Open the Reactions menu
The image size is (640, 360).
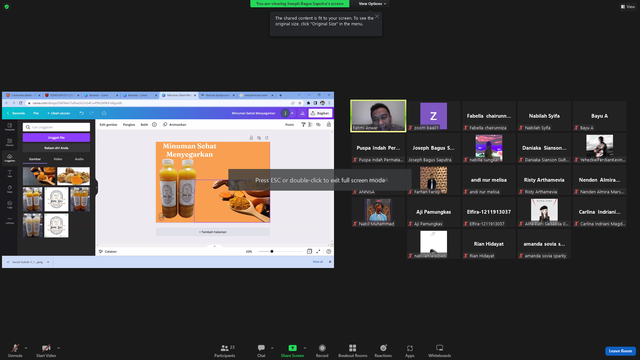(383, 350)
